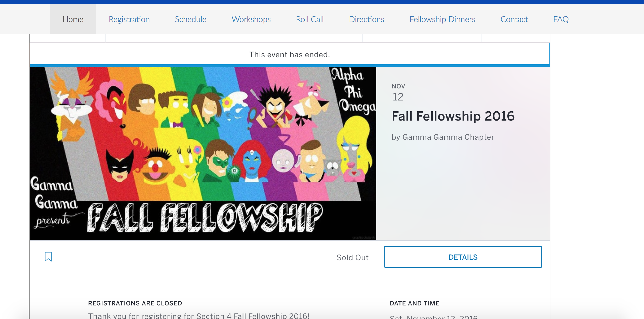Image resolution: width=644 pixels, height=319 pixels.
Task: Save event with the bookmark icon
Action: (x=48, y=257)
